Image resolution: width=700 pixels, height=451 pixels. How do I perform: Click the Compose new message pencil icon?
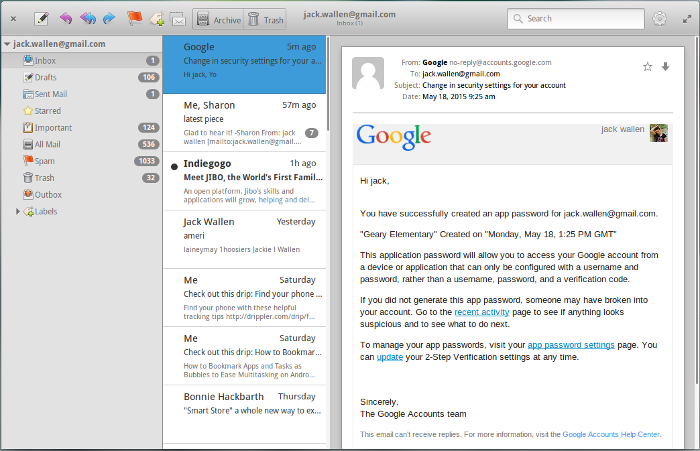click(x=42, y=19)
